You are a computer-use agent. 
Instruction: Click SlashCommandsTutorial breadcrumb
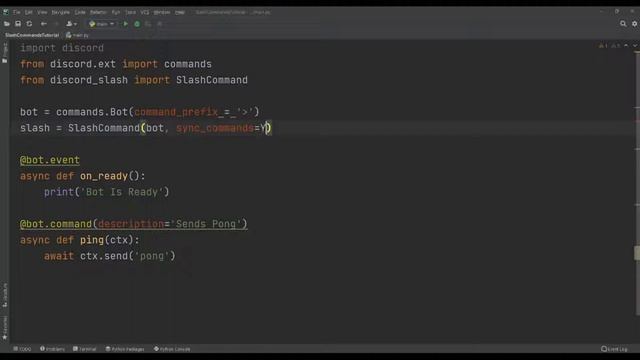(x=32, y=35)
